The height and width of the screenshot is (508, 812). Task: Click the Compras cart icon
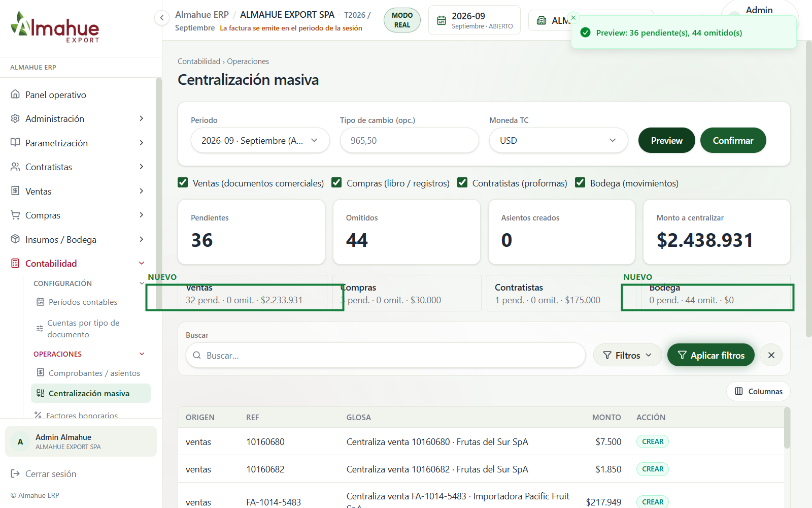15,215
